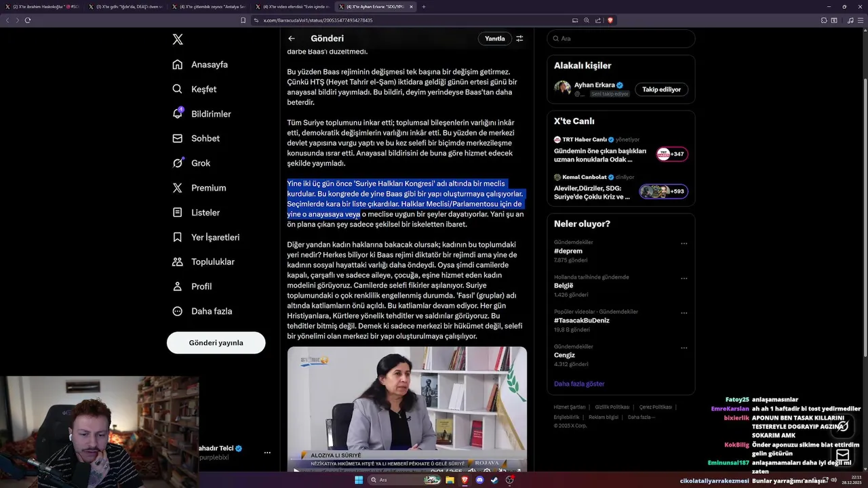This screenshot has height=488, width=868.
Task: Focus the Ara search field
Action: pos(621,39)
